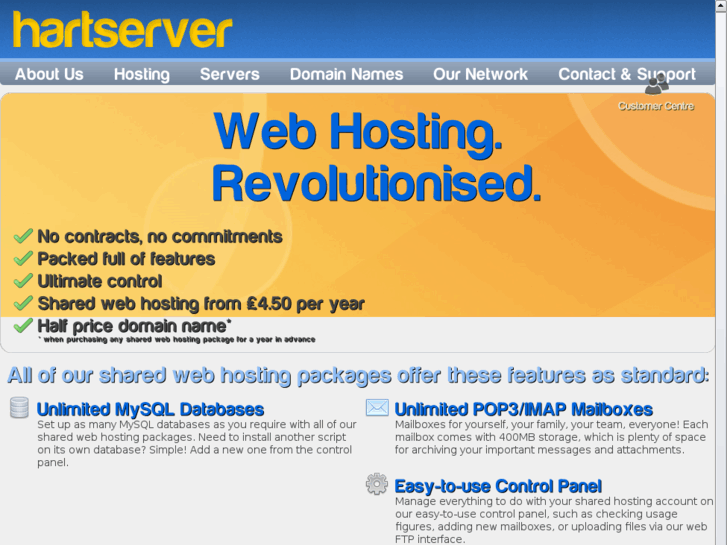Viewport: 727px width, 545px height.
Task: Open the Customer Centre link
Action: (x=656, y=106)
